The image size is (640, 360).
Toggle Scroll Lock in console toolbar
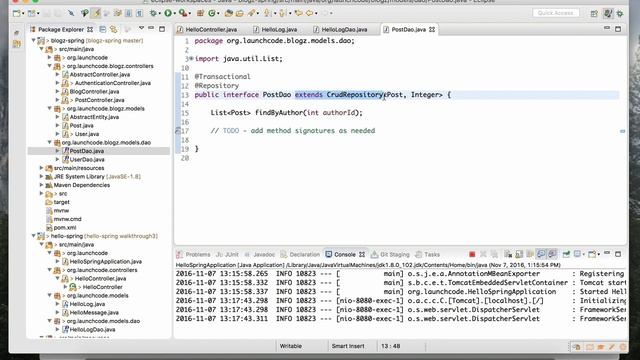click(519, 254)
